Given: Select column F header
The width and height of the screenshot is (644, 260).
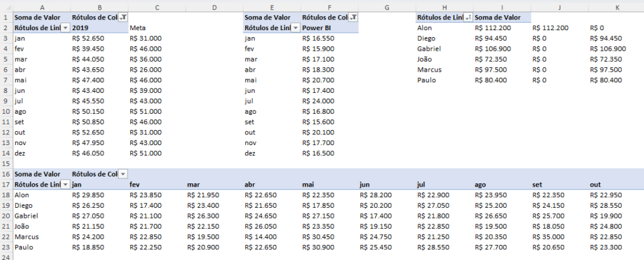Looking at the screenshot, I should 330,8.
